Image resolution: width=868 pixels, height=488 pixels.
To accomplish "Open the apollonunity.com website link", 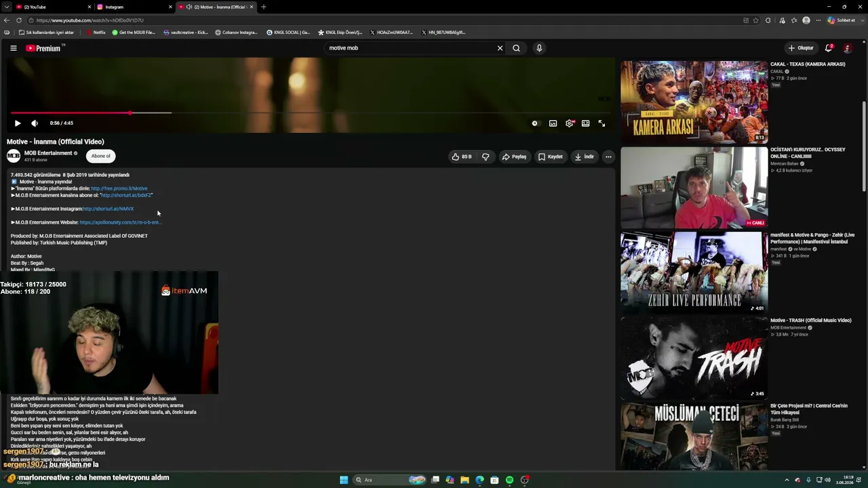I will (x=121, y=222).
